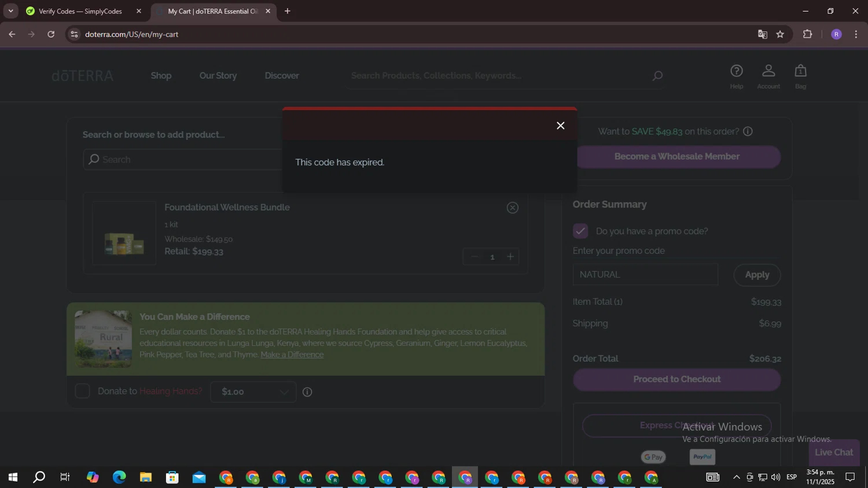This screenshot has height=488, width=868.
Task: Click info icon beside donation amount
Action: coord(307,392)
